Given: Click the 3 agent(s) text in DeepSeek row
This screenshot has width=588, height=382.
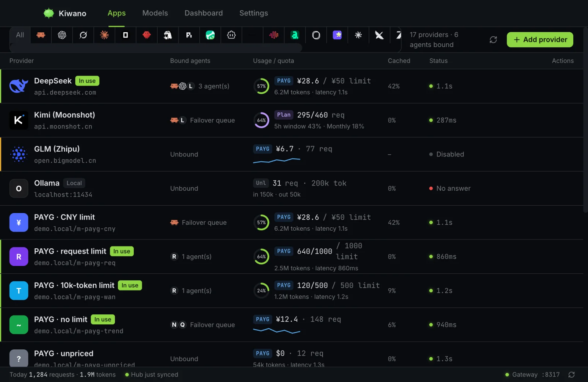Looking at the screenshot, I should pyautogui.click(x=214, y=86).
